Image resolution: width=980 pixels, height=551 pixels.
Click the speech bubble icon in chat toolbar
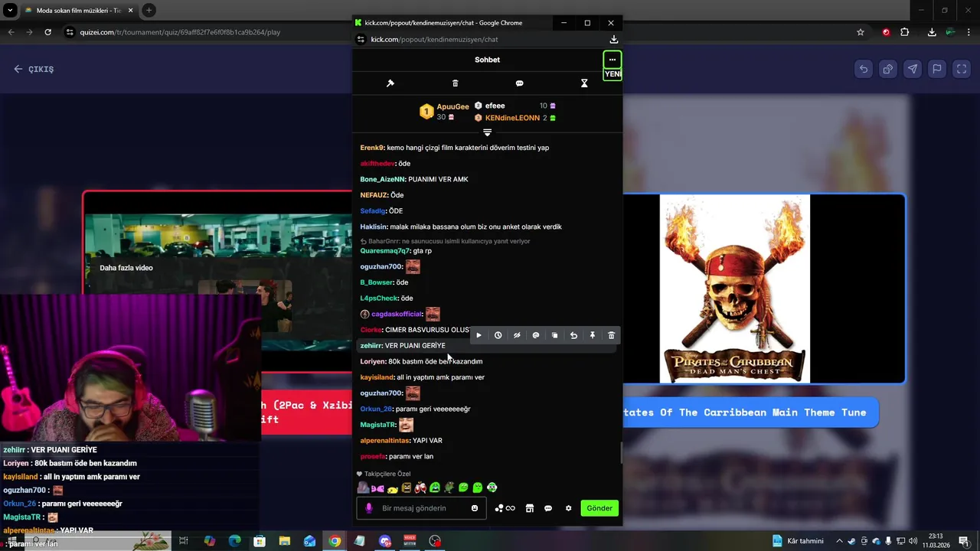click(x=519, y=83)
